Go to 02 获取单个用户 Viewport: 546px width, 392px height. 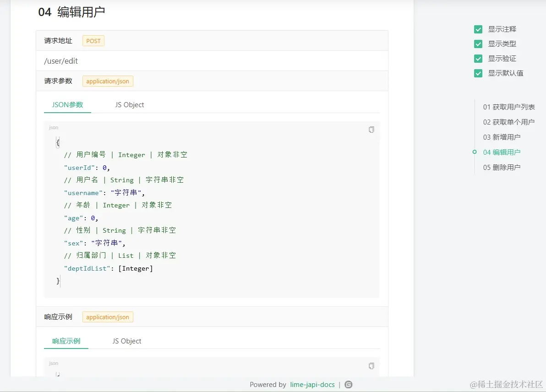(x=508, y=122)
